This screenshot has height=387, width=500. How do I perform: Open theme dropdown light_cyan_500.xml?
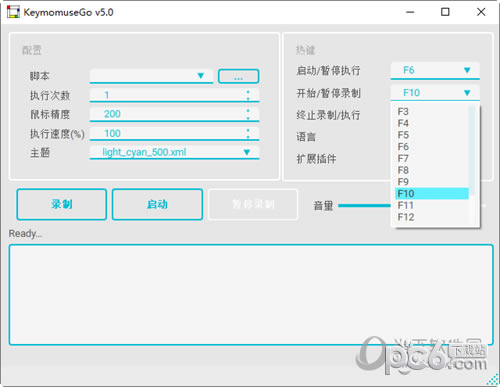(x=174, y=152)
